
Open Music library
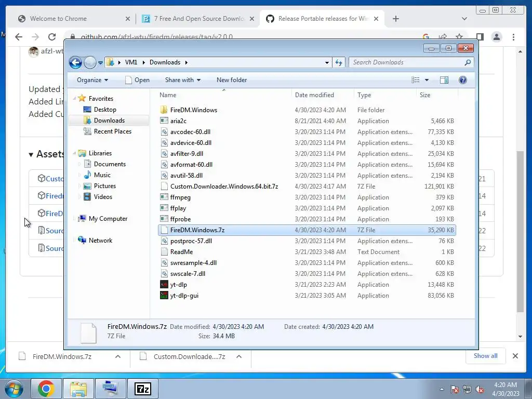[x=102, y=175]
